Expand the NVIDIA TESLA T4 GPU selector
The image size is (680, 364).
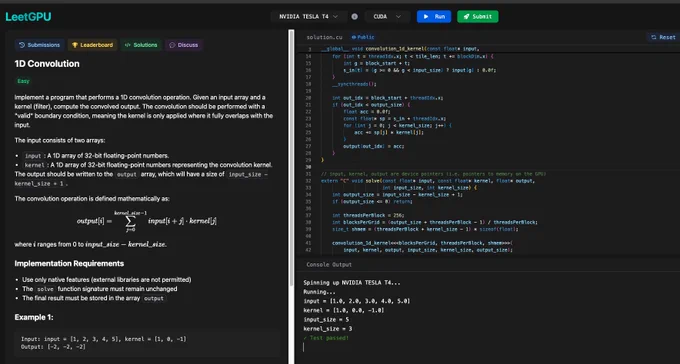309,16
